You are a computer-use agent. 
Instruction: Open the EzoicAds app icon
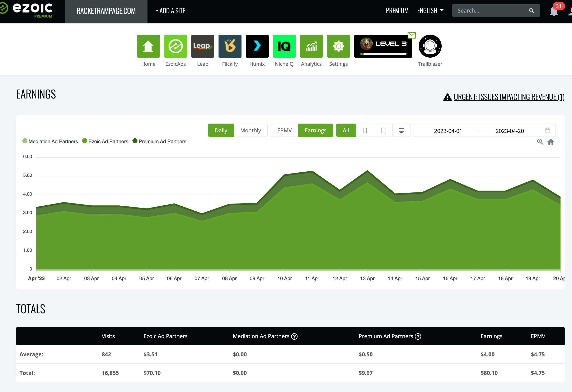pyautogui.click(x=175, y=46)
